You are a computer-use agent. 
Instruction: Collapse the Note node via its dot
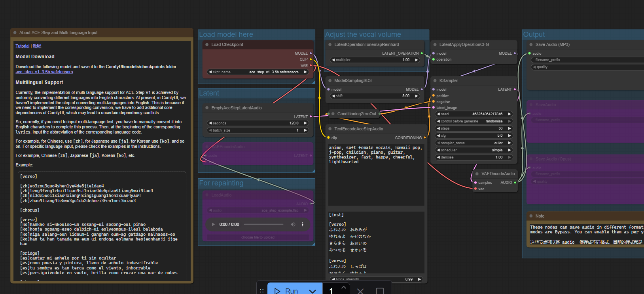click(x=531, y=216)
